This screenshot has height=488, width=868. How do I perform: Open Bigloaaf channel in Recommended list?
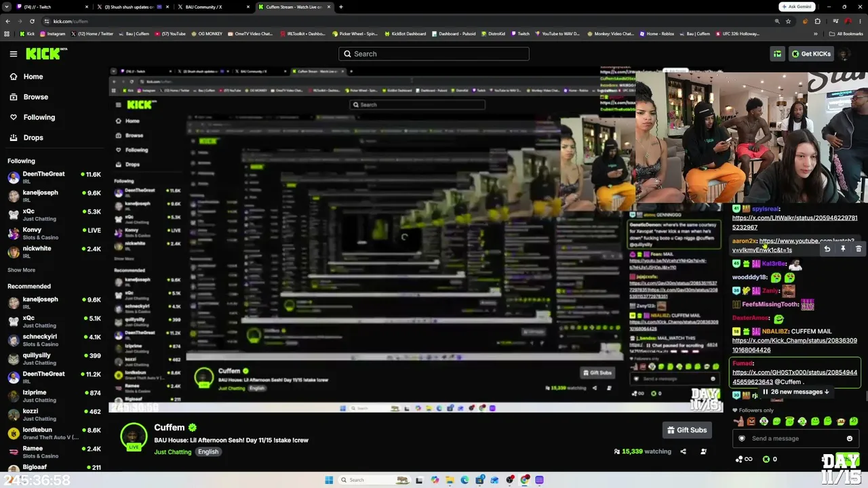click(54, 468)
